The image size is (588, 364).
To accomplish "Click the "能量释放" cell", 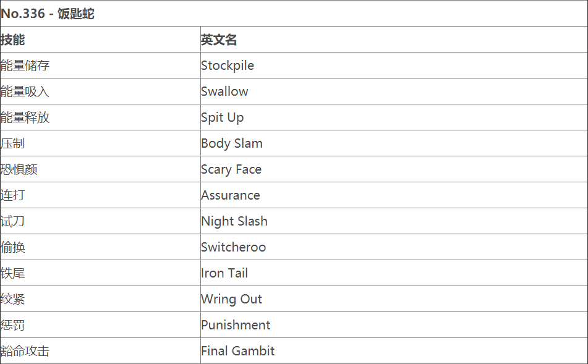I will click(x=25, y=117).
